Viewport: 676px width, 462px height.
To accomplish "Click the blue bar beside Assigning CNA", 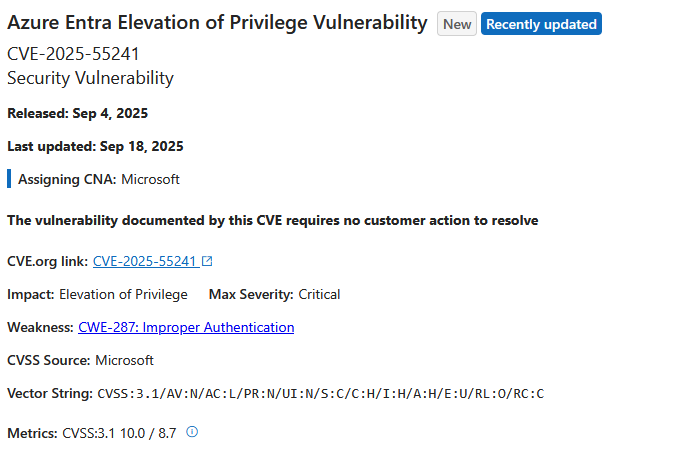I will point(9,179).
